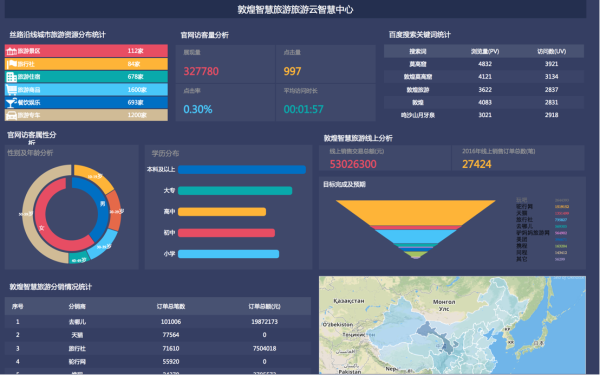Click the 浏览量(PV) column header
Image resolution: width=600 pixels, height=375 pixels.
pyautogui.click(x=485, y=51)
